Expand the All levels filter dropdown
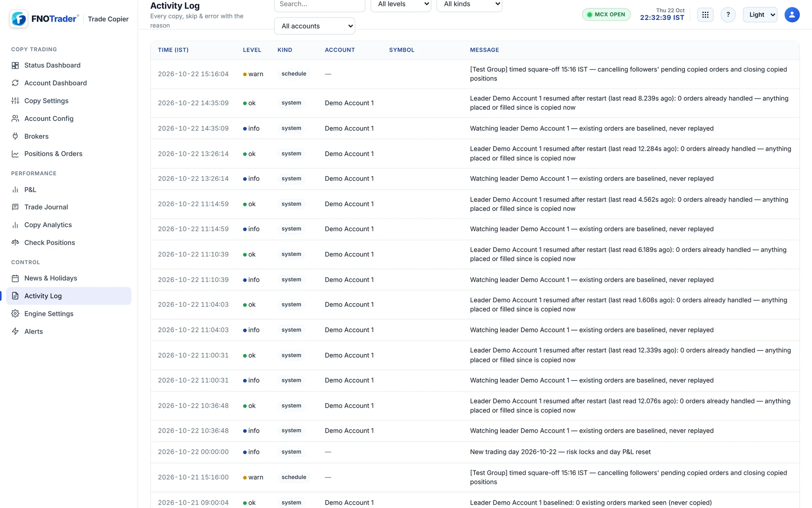Image resolution: width=812 pixels, height=508 pixels. pyautogui.click(x=401, y=4)
